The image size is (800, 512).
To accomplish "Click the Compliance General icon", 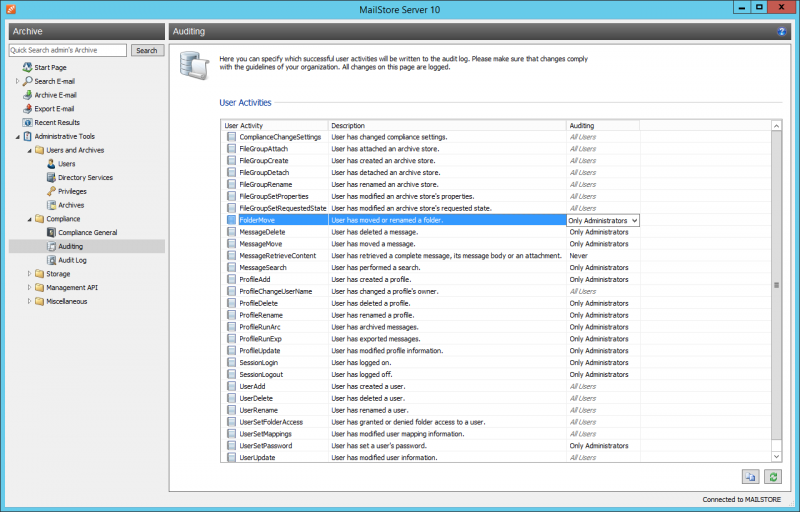I will (51, 233).
